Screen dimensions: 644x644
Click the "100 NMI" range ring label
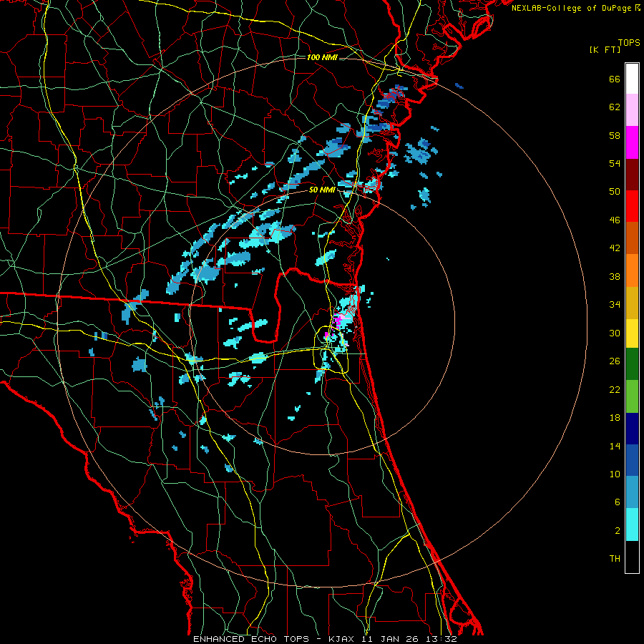pyautogui.click(x=322, y=57)
